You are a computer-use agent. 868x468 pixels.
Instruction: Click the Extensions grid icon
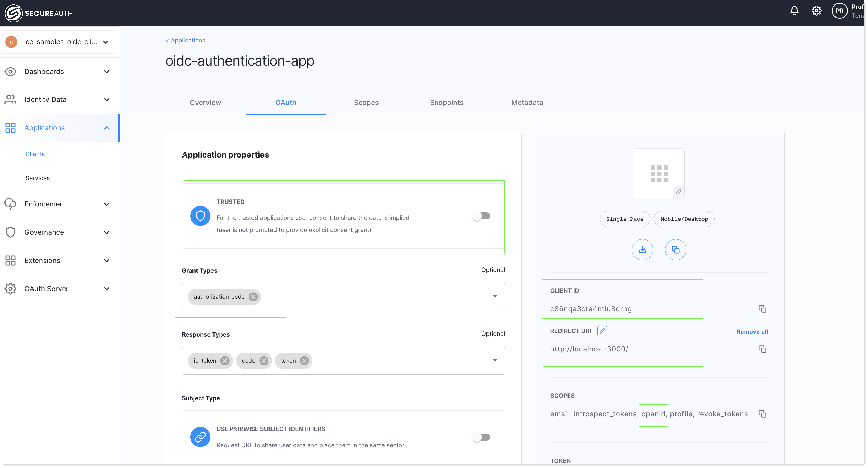(x=10, y=260)
